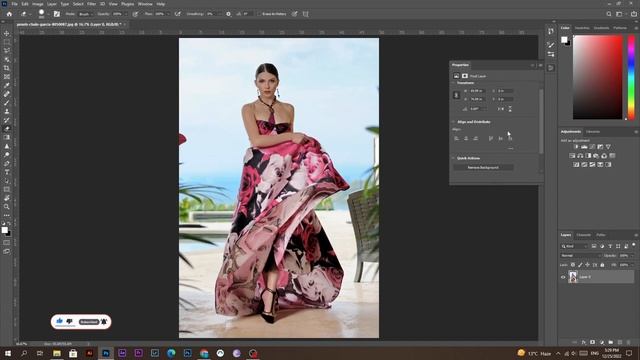Toggle link width and height
This screenshot has height=360, width=640.
(x=456, y=95)
